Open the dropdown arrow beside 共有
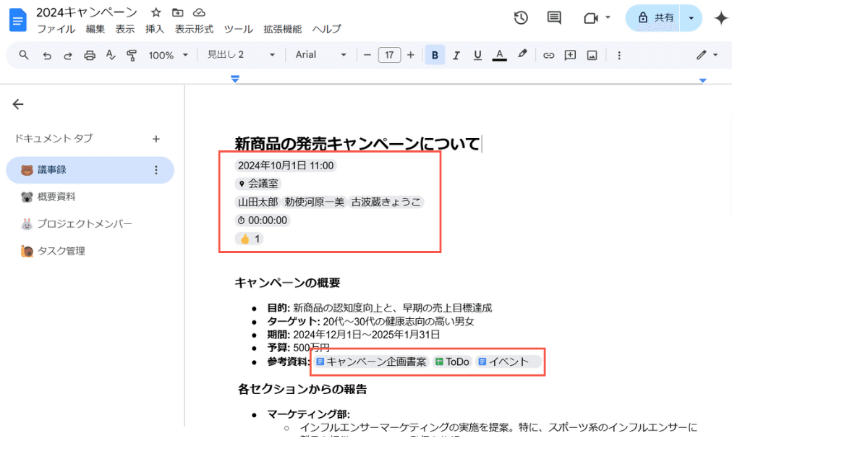Image resolution: width=868 pixels, height=454 pixels. click(692, 18)
